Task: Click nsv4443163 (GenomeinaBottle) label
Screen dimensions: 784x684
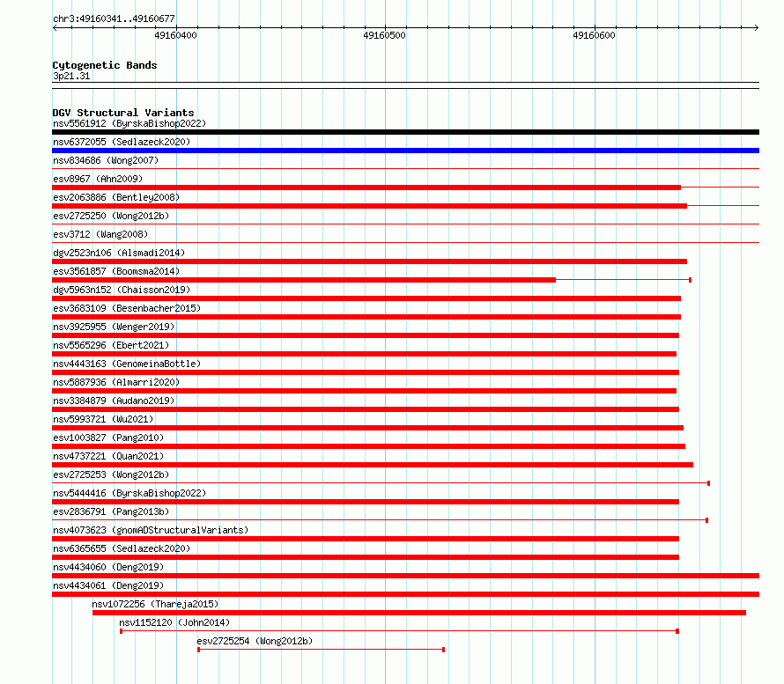Action: click(x=127, y=364)
